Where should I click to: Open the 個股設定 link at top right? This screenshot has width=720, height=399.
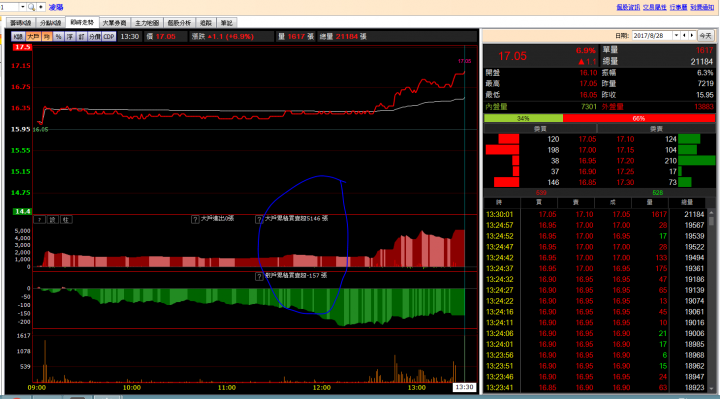coord(628,7)
